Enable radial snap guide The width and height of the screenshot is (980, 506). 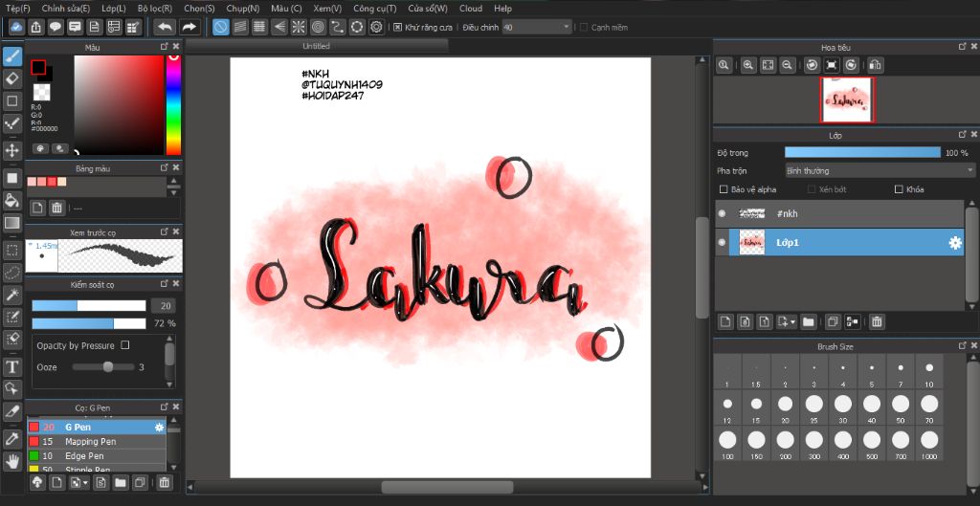(x=299, y=27)
